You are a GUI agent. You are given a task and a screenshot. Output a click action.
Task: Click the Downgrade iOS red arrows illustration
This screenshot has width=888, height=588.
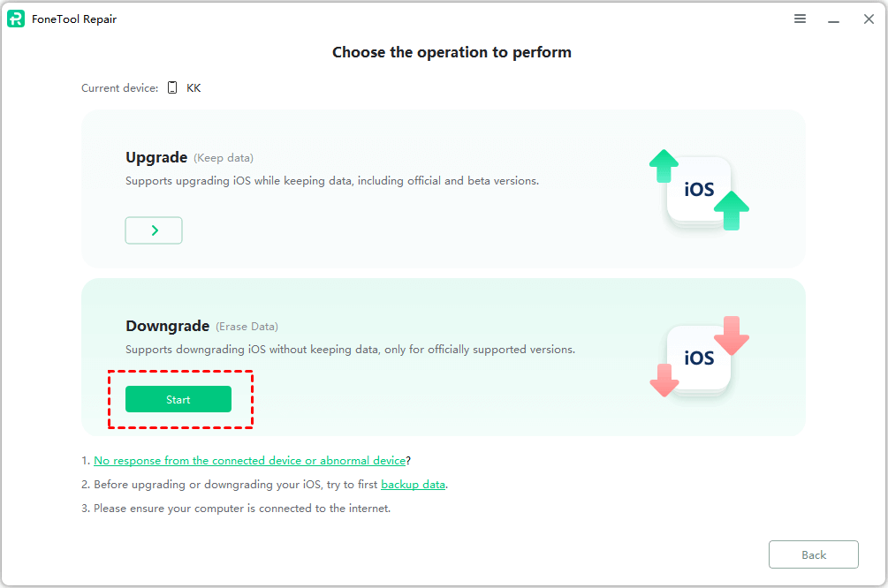click(699, 357)
